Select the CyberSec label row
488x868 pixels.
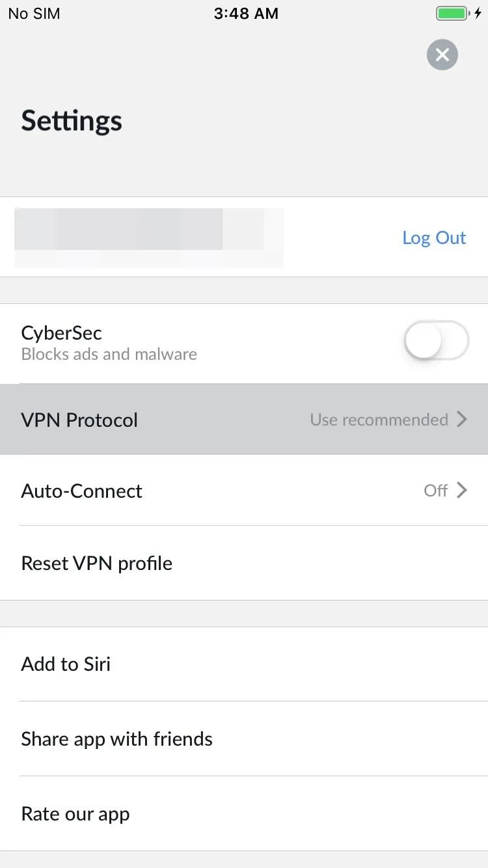[x=244, y=344]
